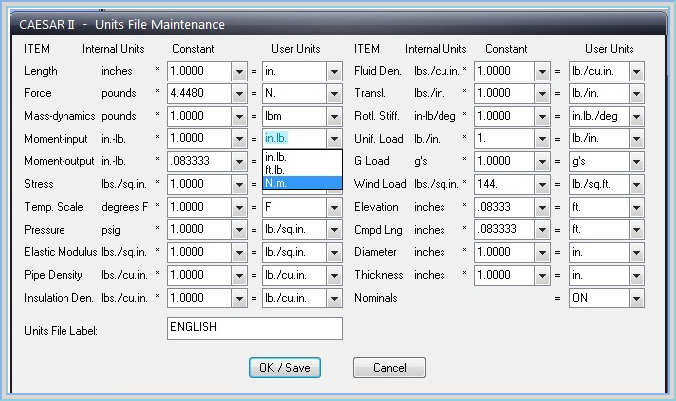676x401 pixels.
Task: Open Mass-dynamics constant dropdown arrow
Action: 239,116
